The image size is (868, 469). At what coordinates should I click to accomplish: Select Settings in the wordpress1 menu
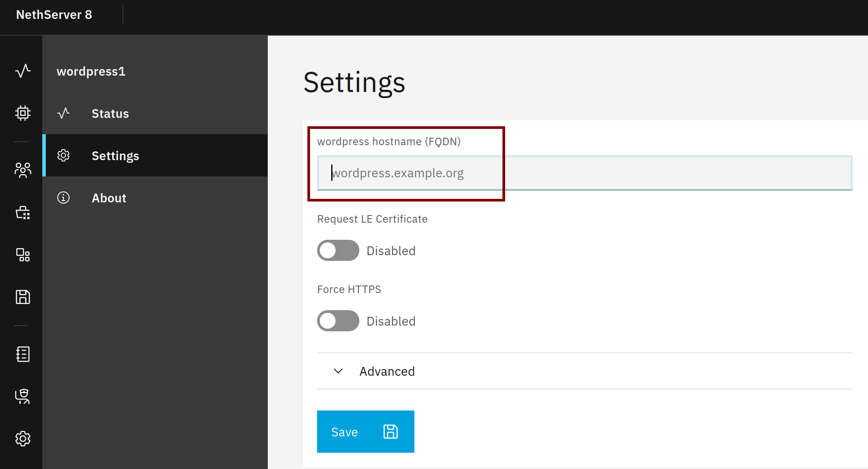tap(115, 156)
